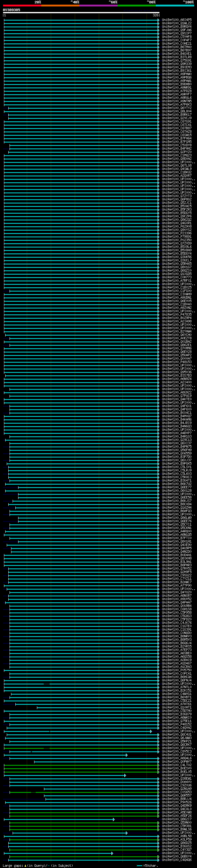This screenshot has height=868, width=197.
Task: Select hit label UniRef100_B0X4C1
Action: point(177,413)
